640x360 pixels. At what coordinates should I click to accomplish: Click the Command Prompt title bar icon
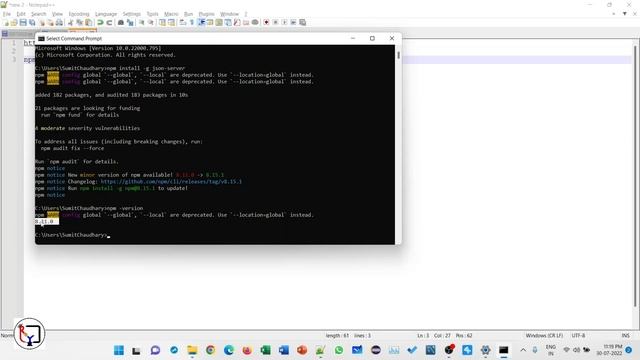coord(41,38)
